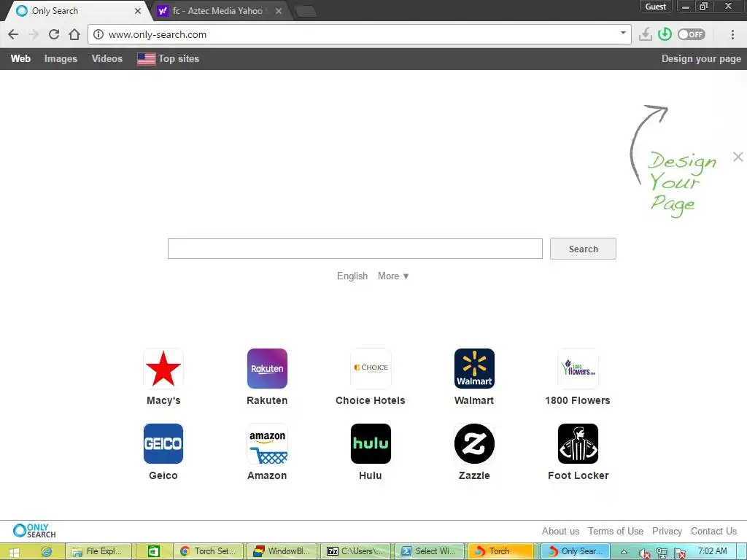The image size is (747, 560).
Task: Open Internet Explorer from the taskbar
Action: point(46,551)
